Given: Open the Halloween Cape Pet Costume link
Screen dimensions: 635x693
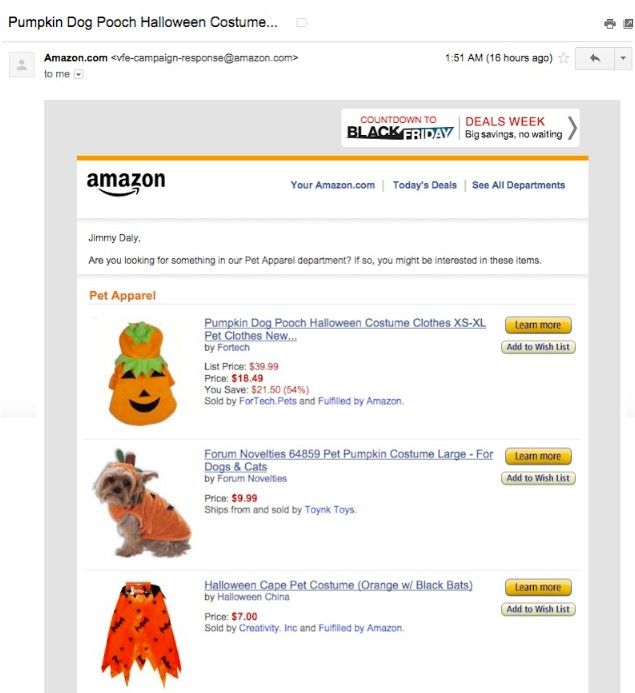Looking at the screenshot, I should [x=338, y=585].
